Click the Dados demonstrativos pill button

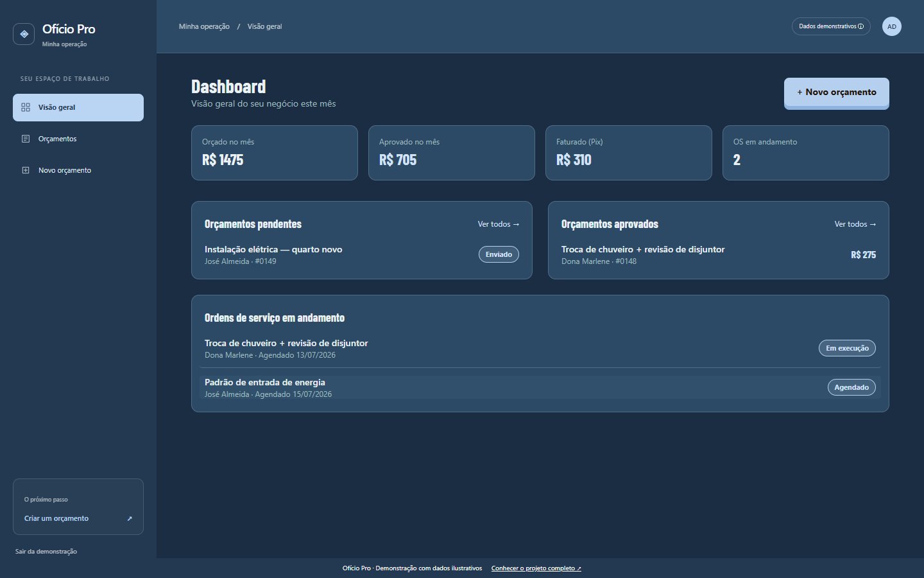pyautogui.click(x=831, y=26)
